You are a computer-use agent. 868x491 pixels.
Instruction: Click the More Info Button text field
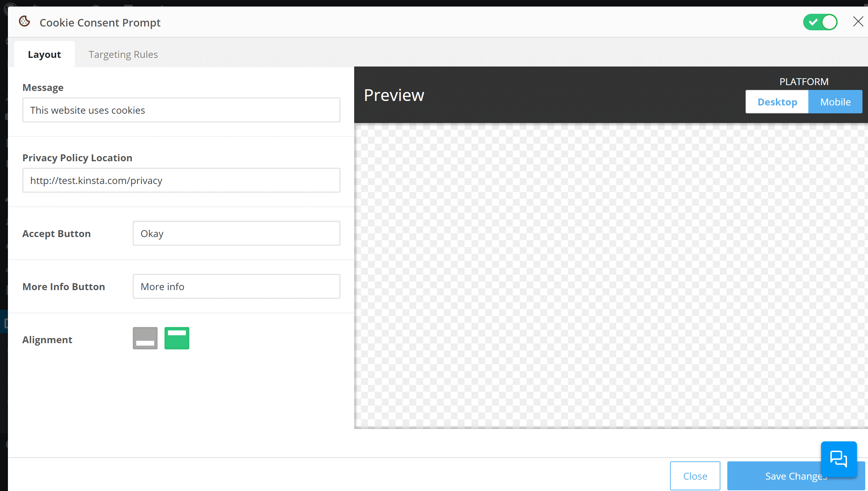pos(236,286)
